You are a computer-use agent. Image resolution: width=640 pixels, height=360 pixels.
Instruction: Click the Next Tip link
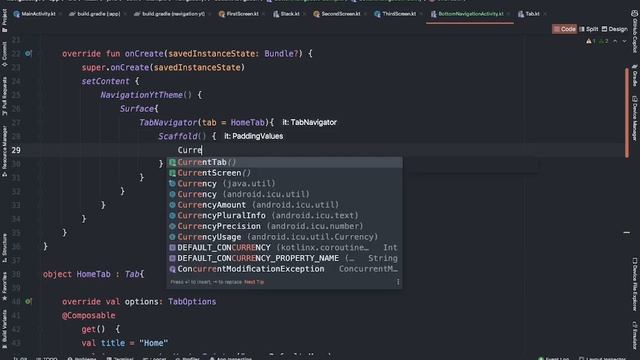(254, 282)
